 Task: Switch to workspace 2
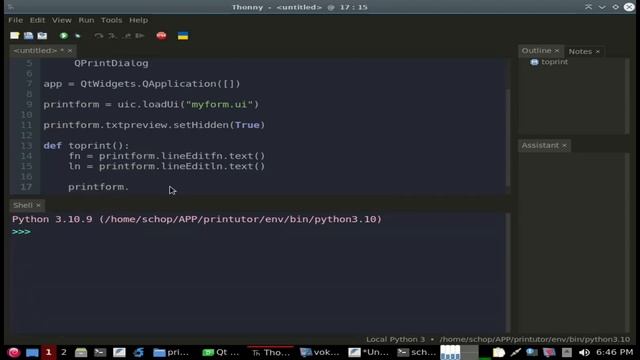tap(64, 352)
